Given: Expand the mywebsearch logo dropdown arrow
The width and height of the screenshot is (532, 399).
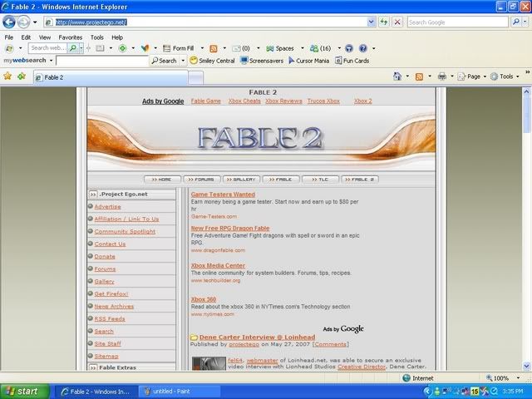Looking at the screenshot, I should tap(52, 61).
